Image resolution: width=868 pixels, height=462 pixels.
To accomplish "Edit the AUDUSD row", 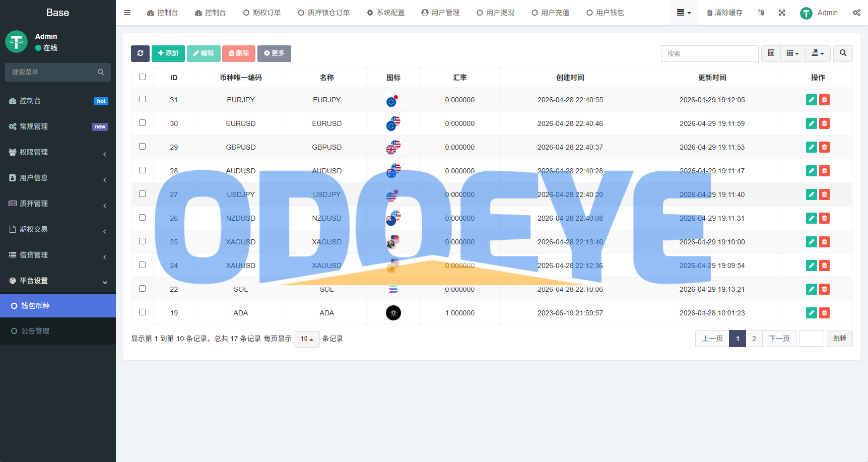I will click(811, 171).
